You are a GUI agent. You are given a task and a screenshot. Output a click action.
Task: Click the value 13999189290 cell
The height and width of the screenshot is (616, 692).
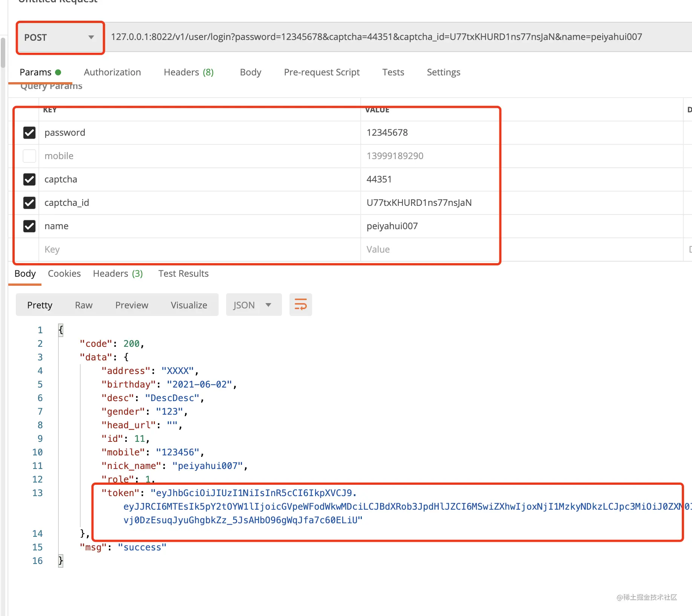coord(522,156)
